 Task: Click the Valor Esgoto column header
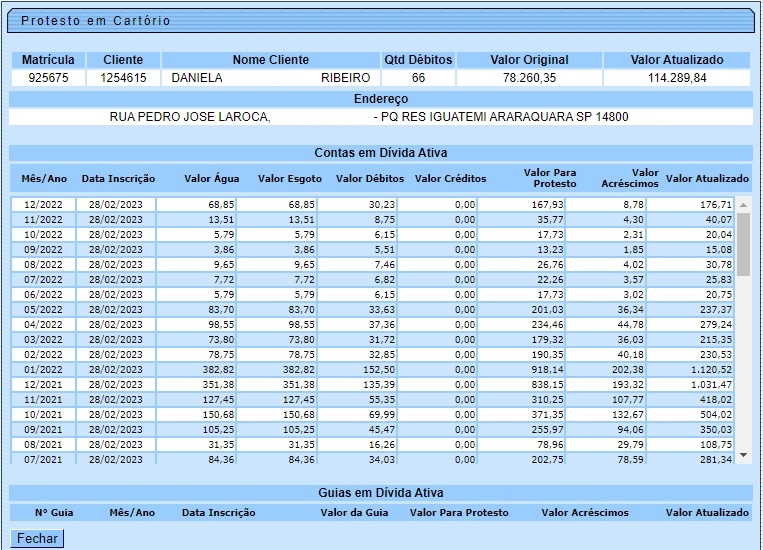289,179
